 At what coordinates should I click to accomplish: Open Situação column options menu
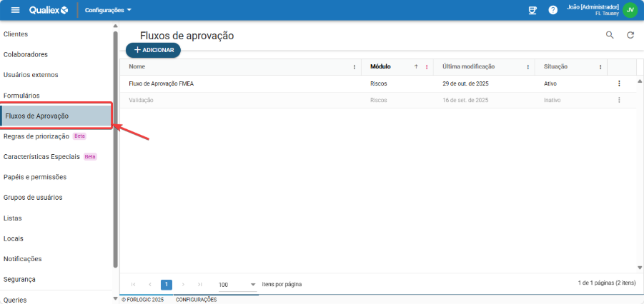(x=600, y=67)
